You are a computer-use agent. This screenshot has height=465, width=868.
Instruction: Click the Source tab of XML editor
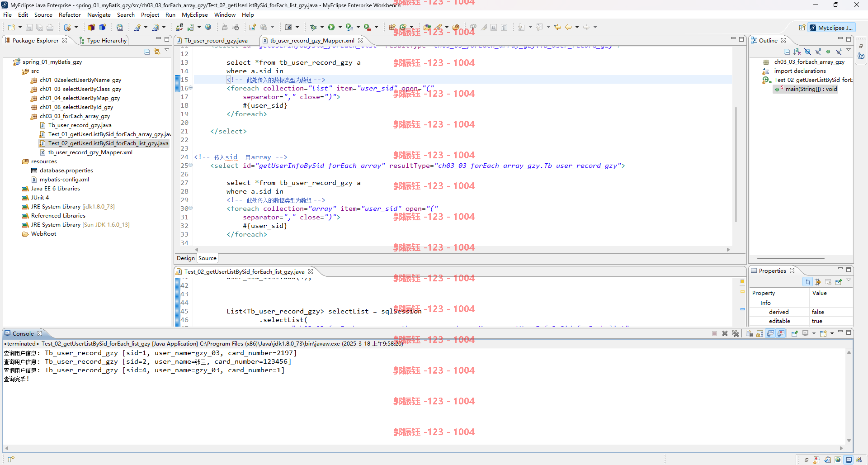click(x=208, y=258)
